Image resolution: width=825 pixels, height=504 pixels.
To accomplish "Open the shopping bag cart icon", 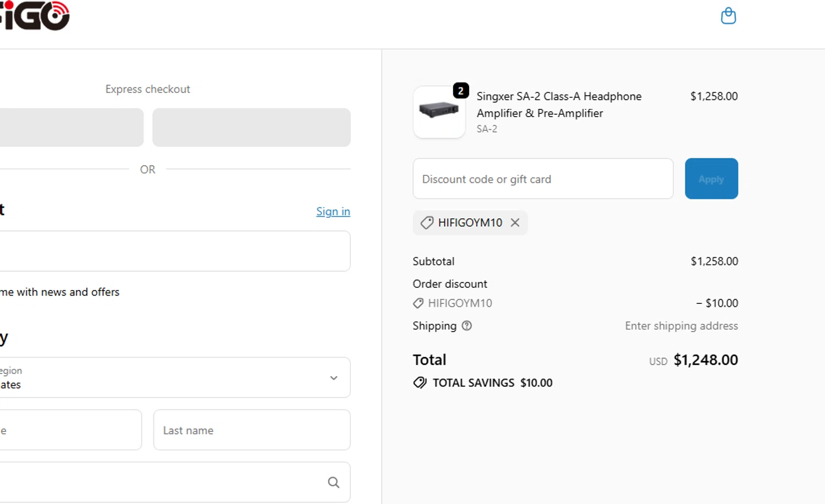I will point(728,15).
